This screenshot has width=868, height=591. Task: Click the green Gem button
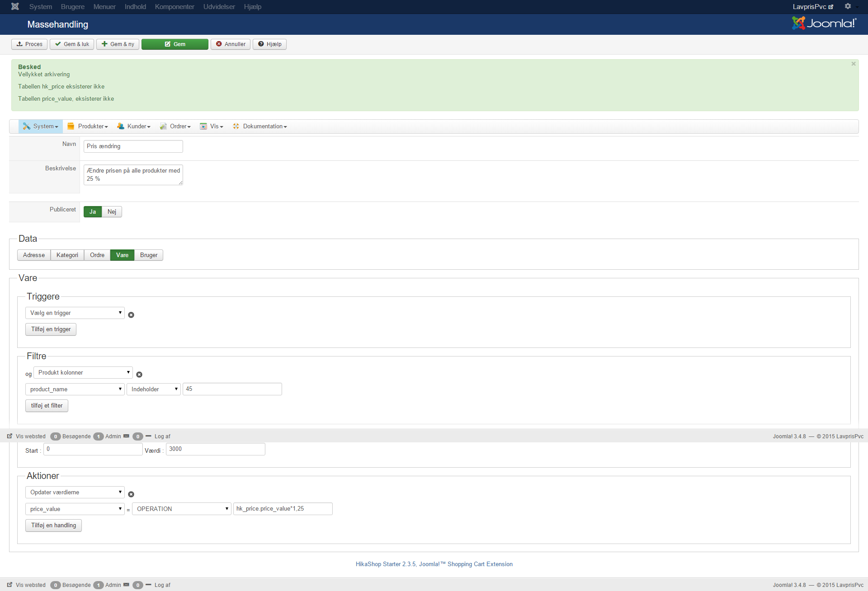click(175, 44)
